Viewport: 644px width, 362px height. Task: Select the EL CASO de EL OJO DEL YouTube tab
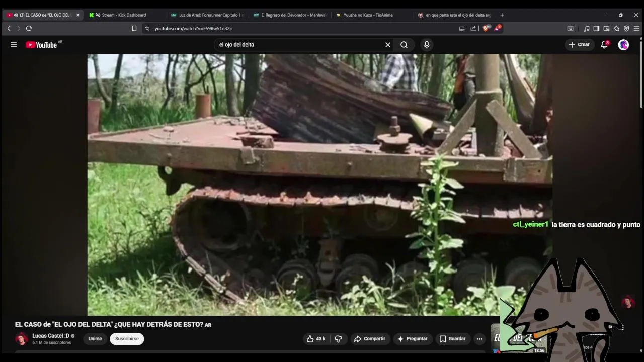click(42, 15)
